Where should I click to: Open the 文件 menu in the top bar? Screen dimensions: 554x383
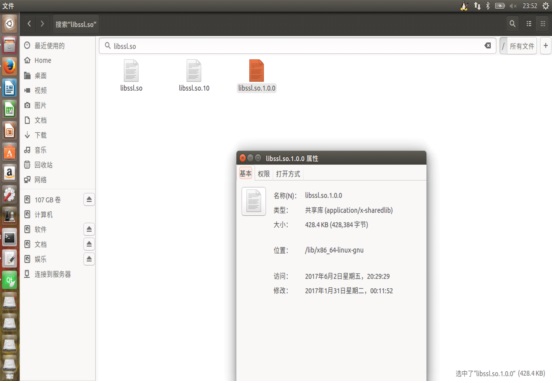pos(8,6)
